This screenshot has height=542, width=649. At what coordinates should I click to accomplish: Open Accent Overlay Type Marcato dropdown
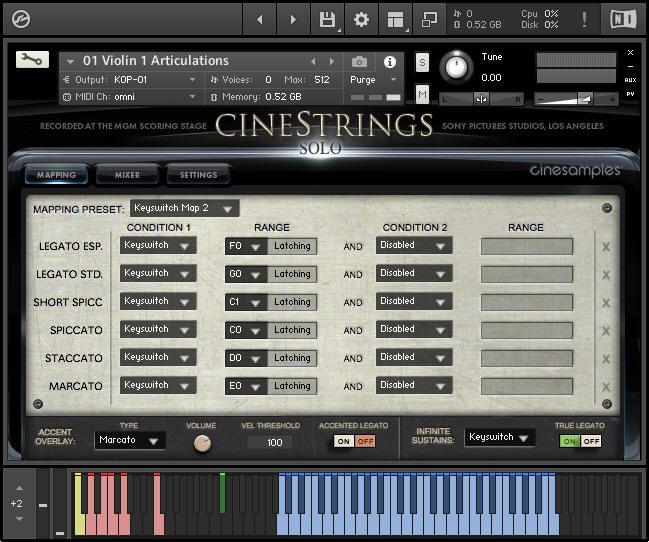130,440
